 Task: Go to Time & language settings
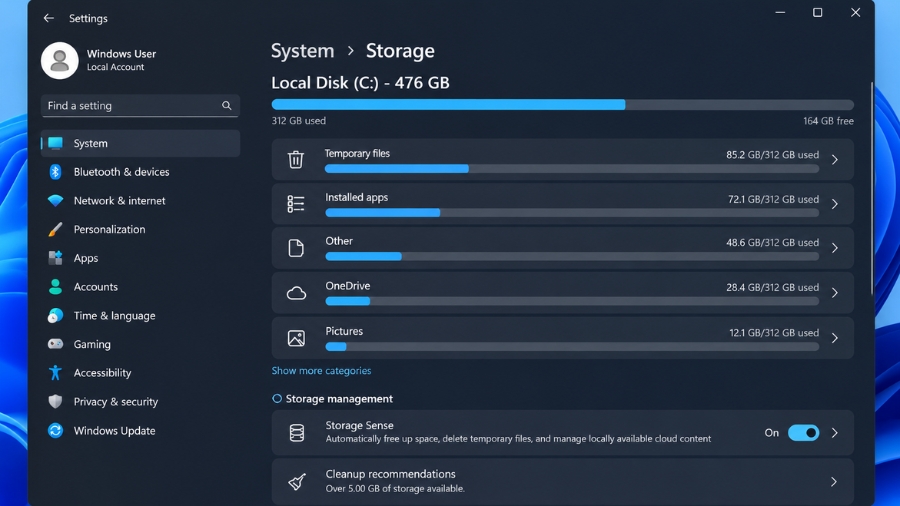(140, 316)
